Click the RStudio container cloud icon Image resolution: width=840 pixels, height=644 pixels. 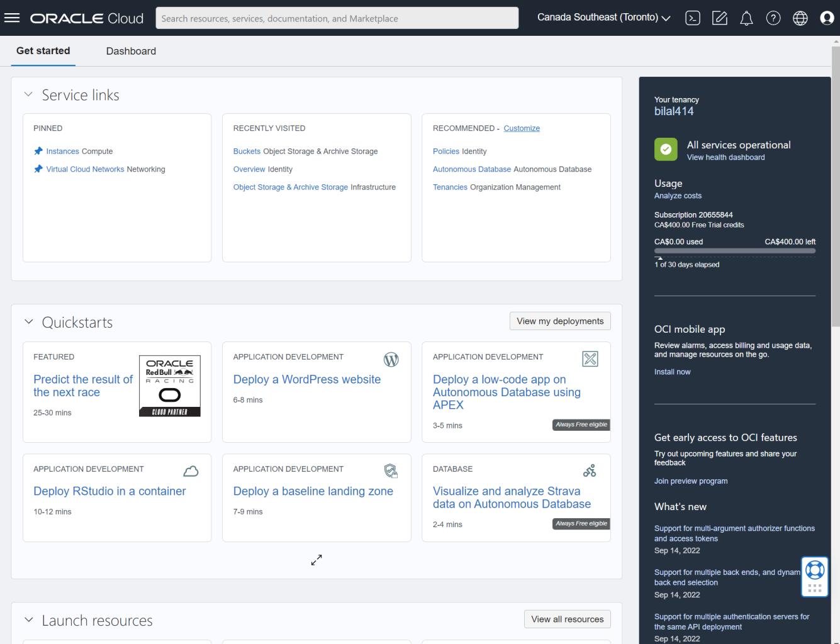pyautogui.click(x=191, y=471)
